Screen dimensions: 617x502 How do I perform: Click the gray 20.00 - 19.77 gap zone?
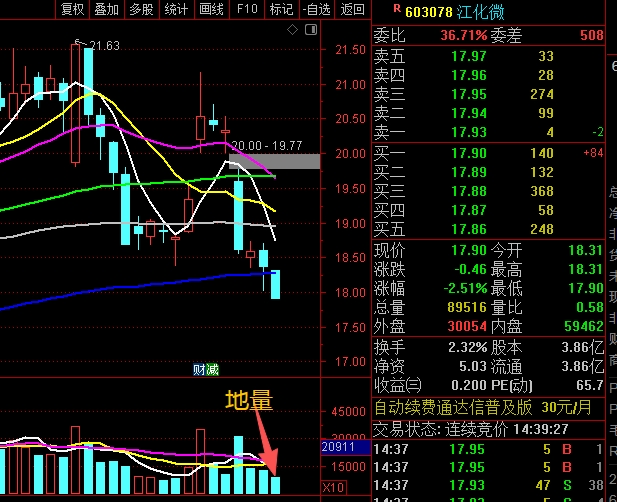pos(274,161)
